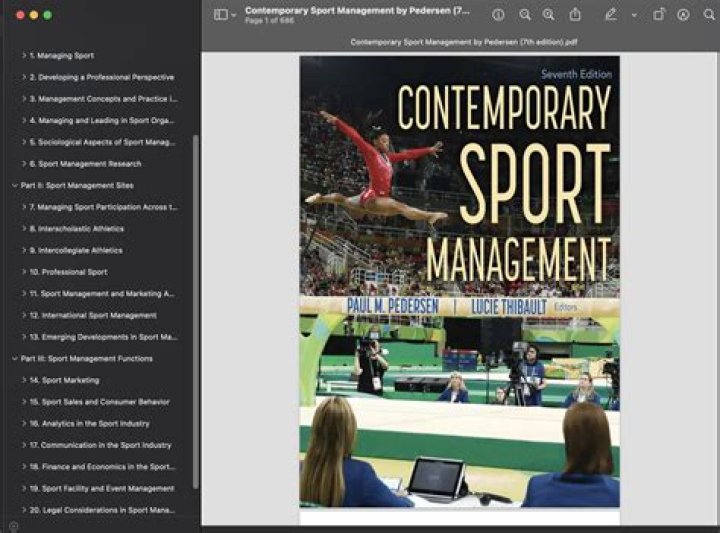Jump to 20. Legal Considerations in Sport

[102, 510]
